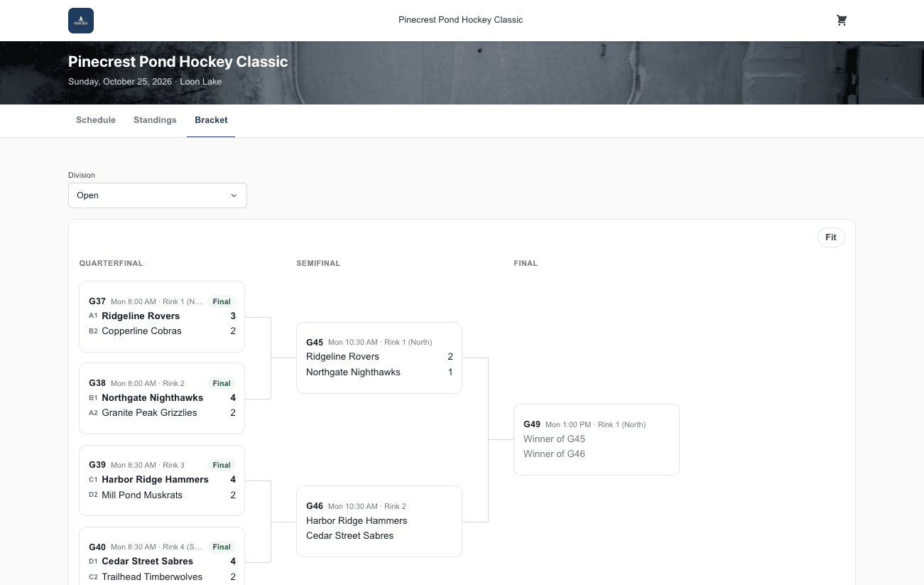Select Northgate Nighthawks in game G38
Viewport: 924px width, 585px height.
(152, 397)
